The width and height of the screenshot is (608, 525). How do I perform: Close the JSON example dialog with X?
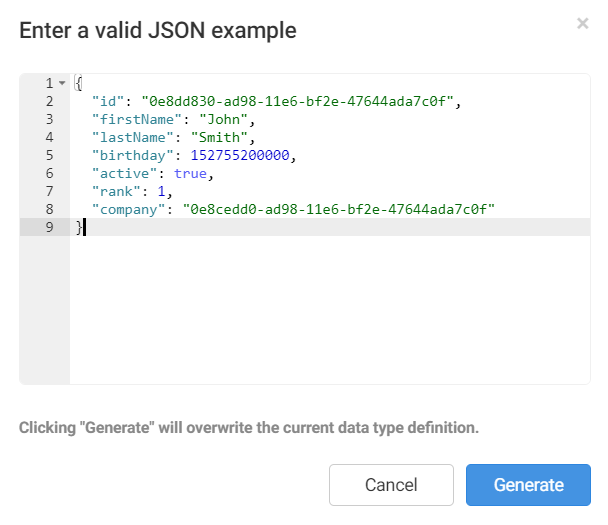pos(582,23)
